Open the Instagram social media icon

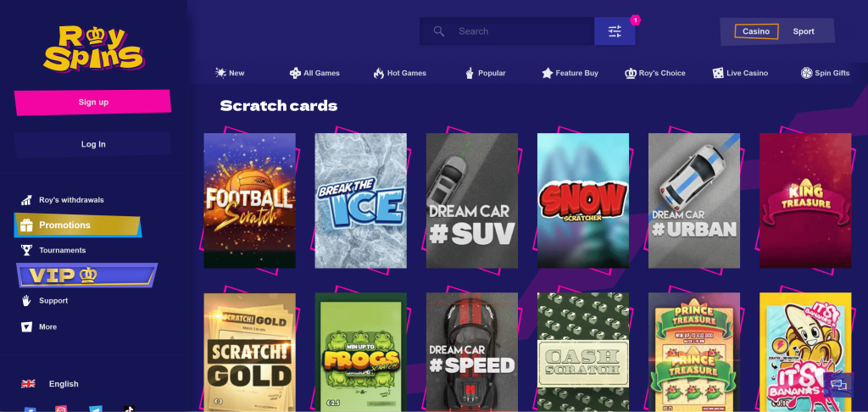click(61, 409)
